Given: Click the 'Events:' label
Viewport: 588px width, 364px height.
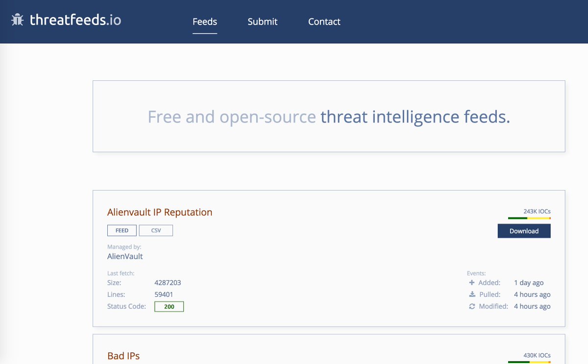Looking at the screenshot, I should [x=476, y=273].
